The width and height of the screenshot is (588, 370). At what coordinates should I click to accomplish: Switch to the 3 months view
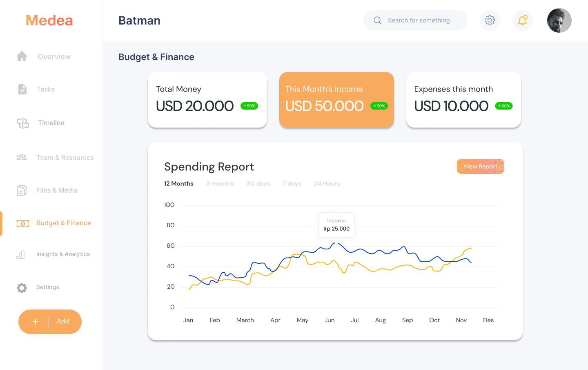(220, 183)
